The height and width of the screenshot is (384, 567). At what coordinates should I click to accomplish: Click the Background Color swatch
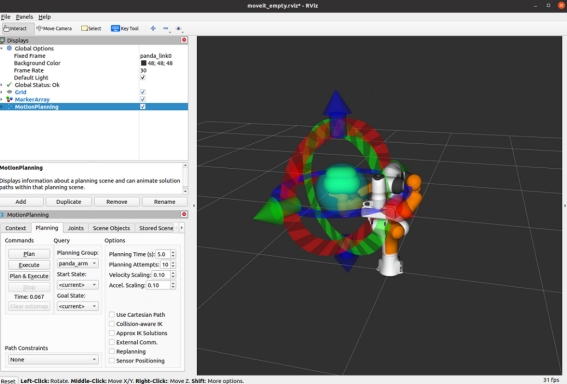coord(144,63)
